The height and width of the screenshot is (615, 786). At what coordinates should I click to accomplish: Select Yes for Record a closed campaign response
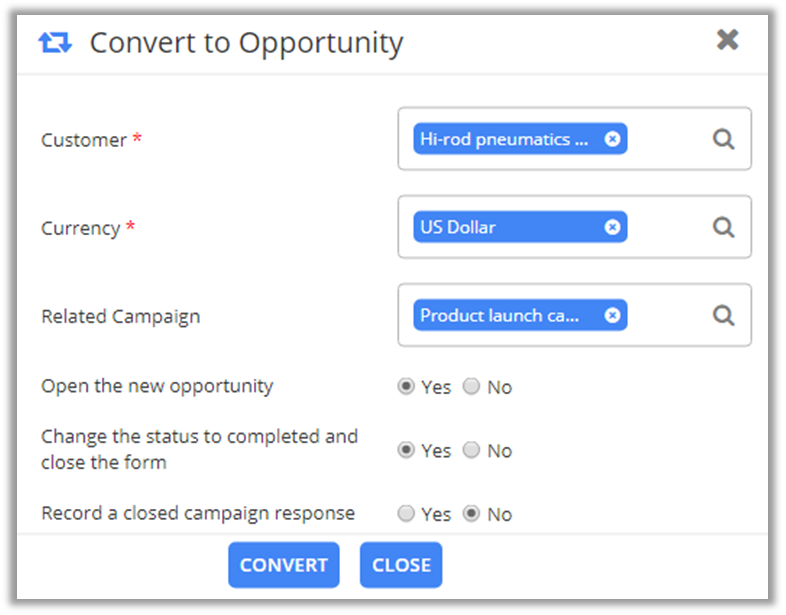pyautogui.click(x=406, y=514)
